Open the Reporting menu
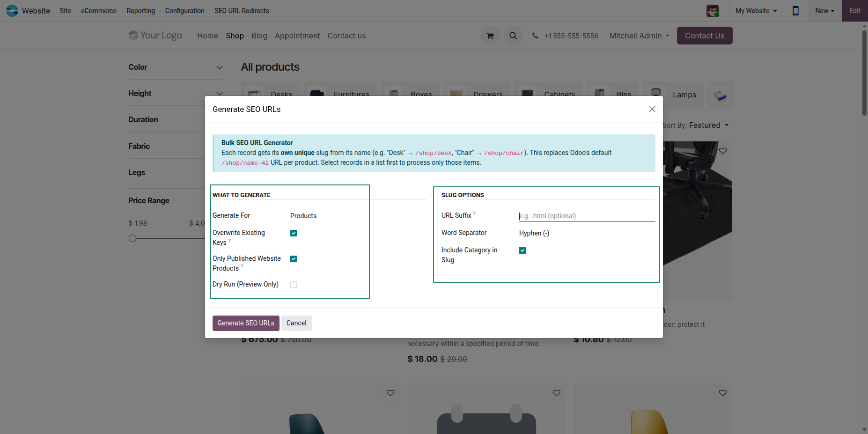The width and height of the screenshot is (868, 434). click(x=141, y=10)
